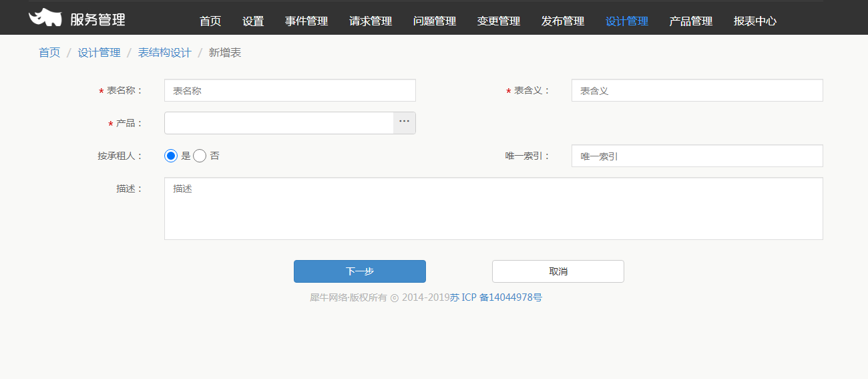Image resolution: width=868 pixels, height=379 pixels.
Task: Click the 下一步 button
Action: click(x=360, y=271)
